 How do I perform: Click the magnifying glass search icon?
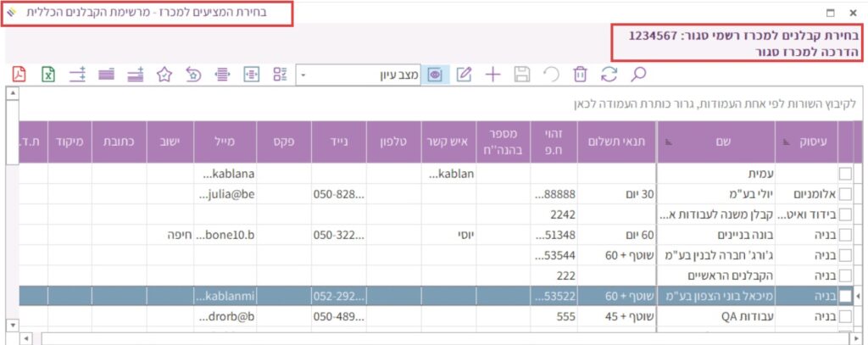click(638, 75)
